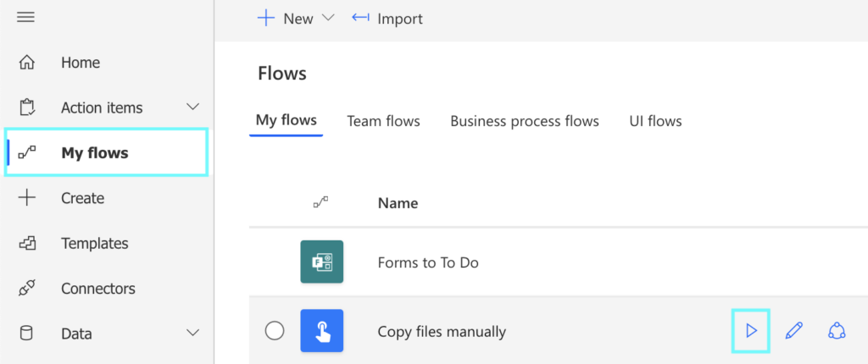
Task: Expand the Data section chevron
Action: (192, 333)
